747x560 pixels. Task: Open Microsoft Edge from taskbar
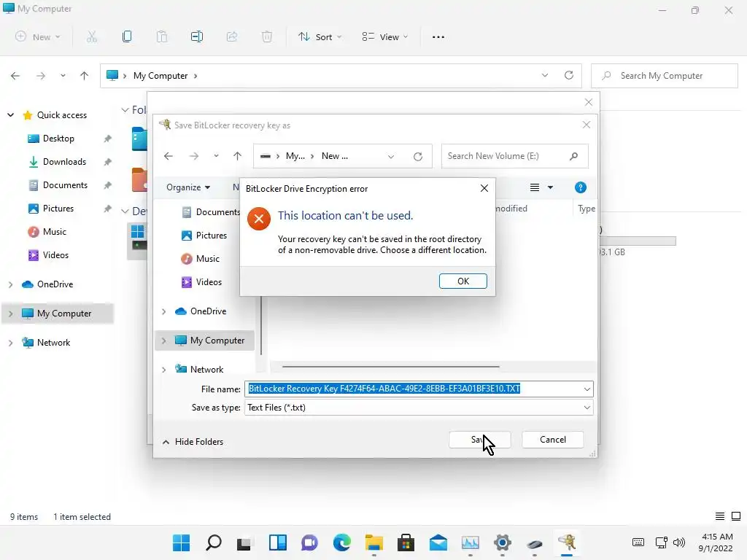point(341,542)
